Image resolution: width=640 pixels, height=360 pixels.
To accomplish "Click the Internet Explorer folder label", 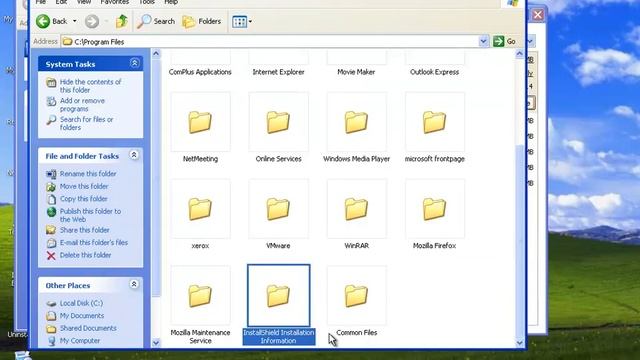I will 278,72.
